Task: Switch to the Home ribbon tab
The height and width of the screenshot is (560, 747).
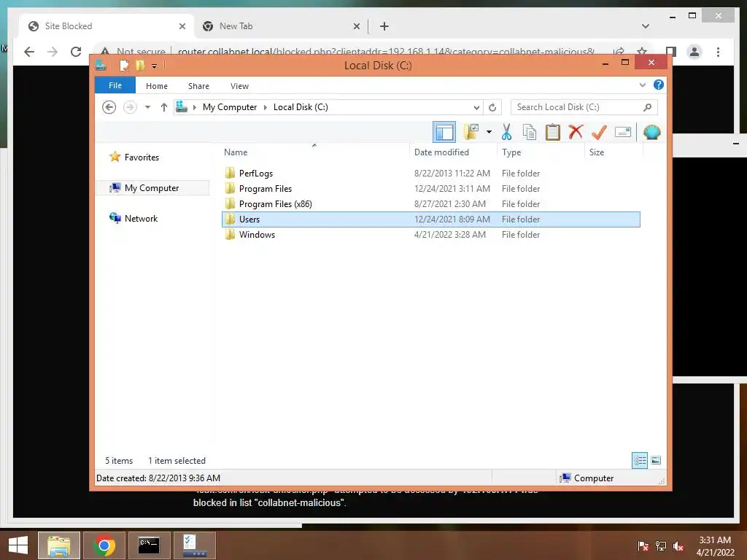Action: [x=157, y=86]
